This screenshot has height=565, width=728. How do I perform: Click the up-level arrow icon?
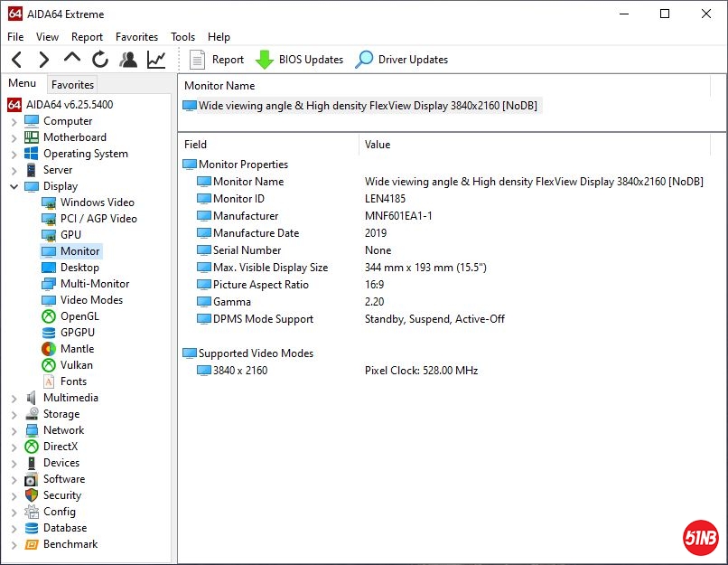pyautogui.click(x=72, y=58)
